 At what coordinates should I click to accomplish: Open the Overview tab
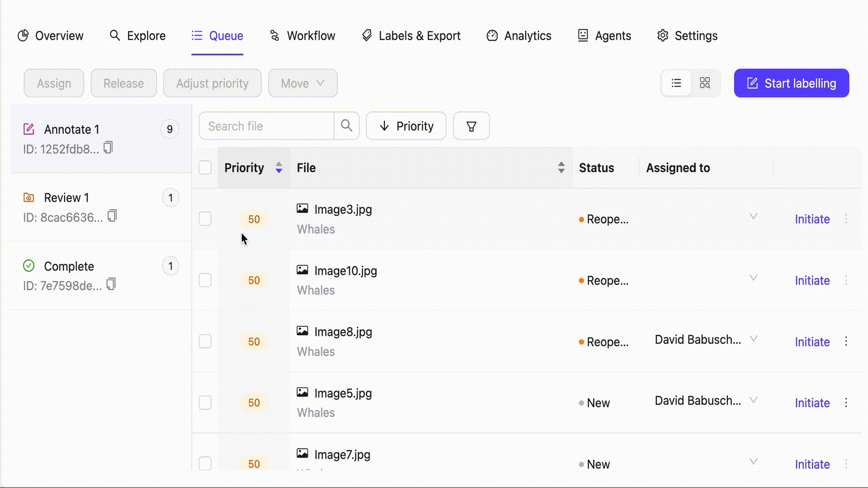click(x=50, y=36)
